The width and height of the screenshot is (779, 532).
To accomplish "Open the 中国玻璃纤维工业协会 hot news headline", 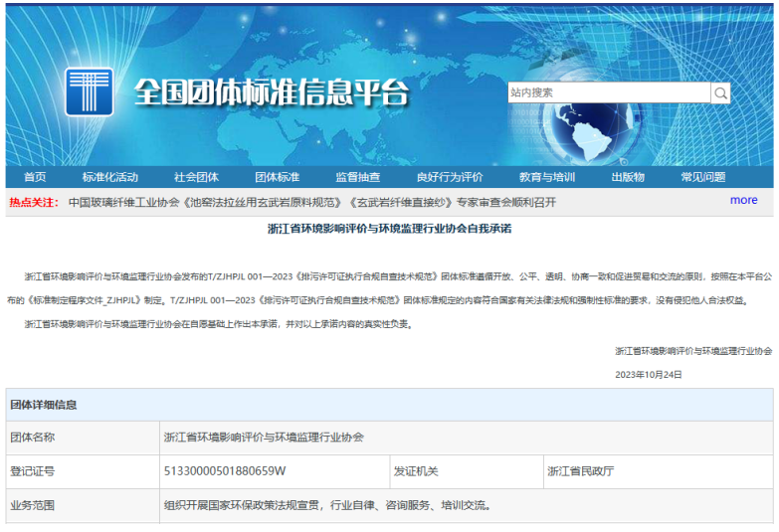I will 312,203.
